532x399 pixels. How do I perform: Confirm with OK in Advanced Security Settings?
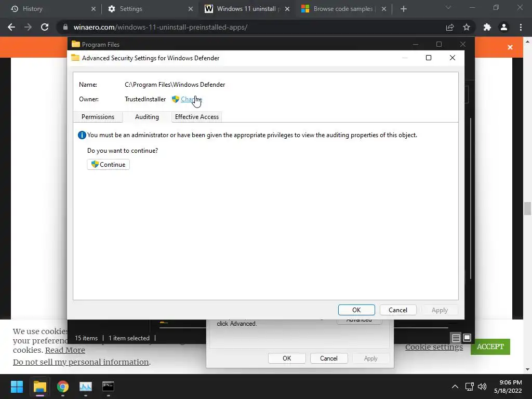(356, 310)
